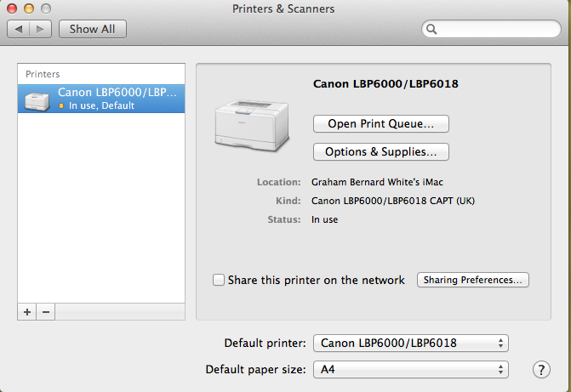
Task: Open the Default printer dropdown
Action: [x=411, y=344]
